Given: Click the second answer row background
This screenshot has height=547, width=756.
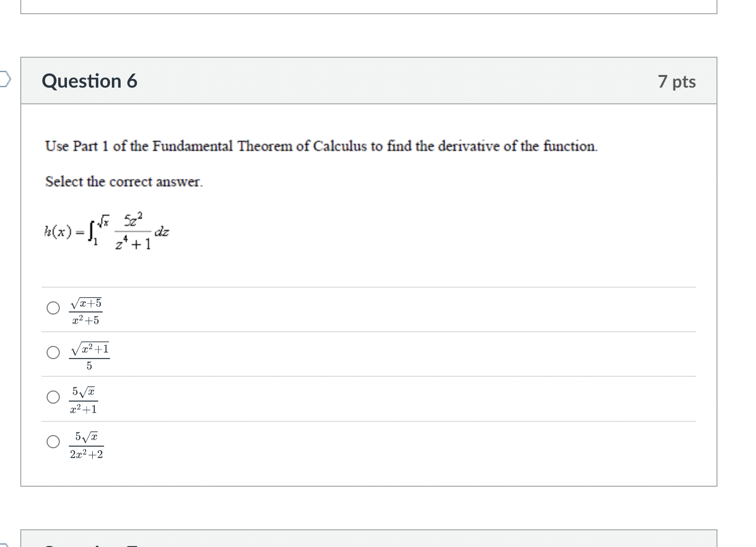Looking at the screenshot, I should click(x=355, y=354).
